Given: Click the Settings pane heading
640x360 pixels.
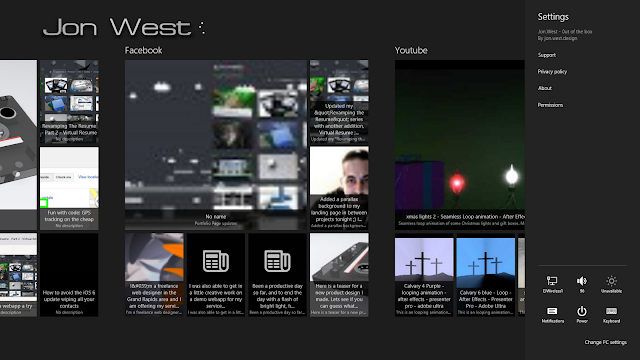Looking at the screenshot, I should [553, 17].
